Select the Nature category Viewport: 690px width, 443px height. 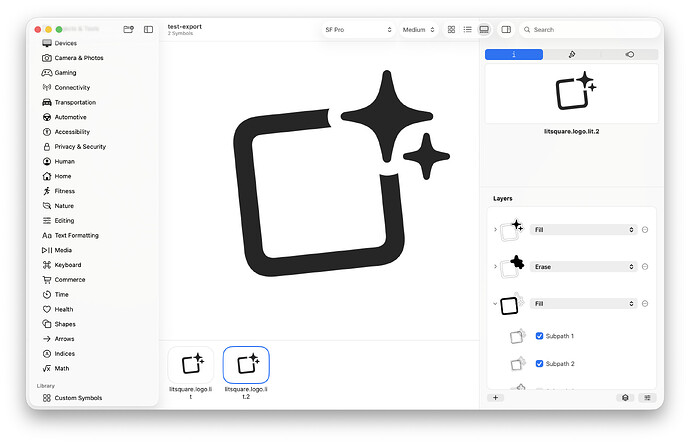pyautogui.click(x=58, y=205)
